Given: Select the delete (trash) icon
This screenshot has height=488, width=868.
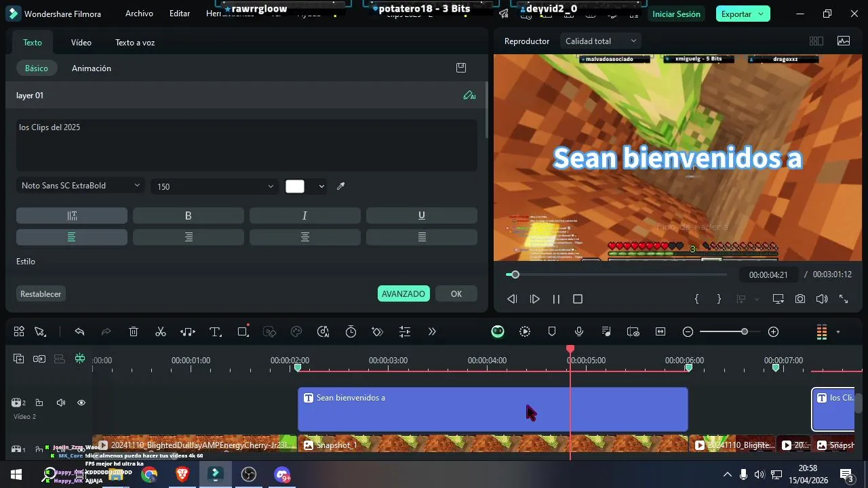Looking at the screenshot, I should point(134,331).
